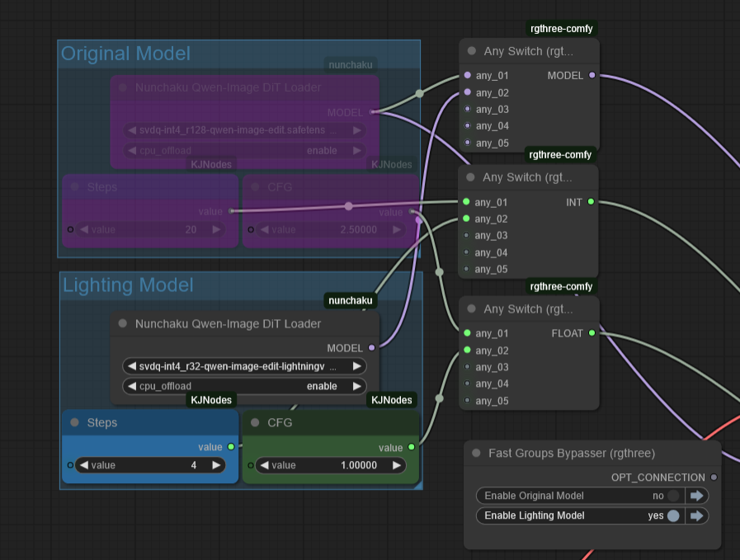Image resolution: width=740 pixels, height=560 pixels.
Task: Click any_01 input port of MODEL switch
Action: (467, 75)
